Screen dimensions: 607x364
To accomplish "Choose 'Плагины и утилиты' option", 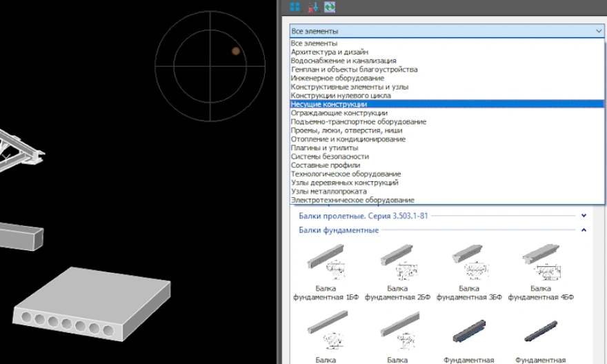I will click(x=324, y=148).
